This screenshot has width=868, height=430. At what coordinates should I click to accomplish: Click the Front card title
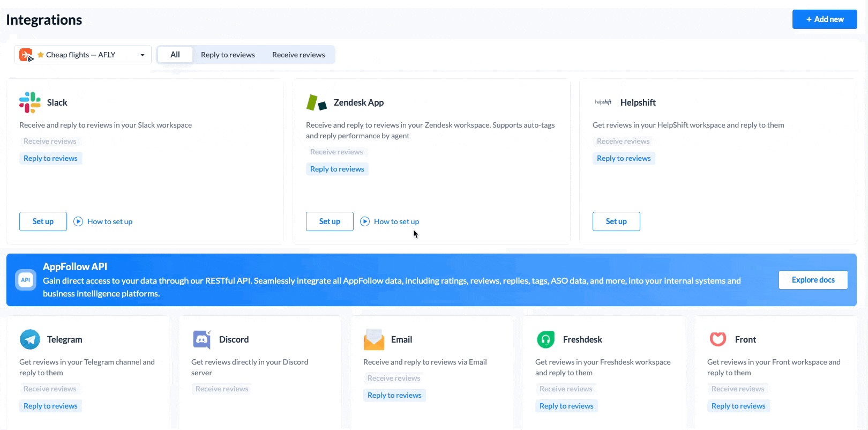tap(745, 339)
